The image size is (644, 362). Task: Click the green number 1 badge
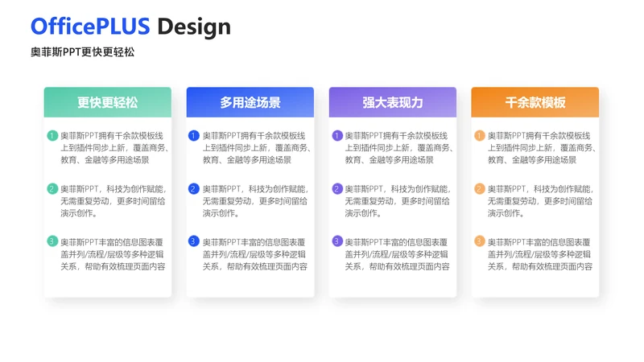(x=52, y=135)
